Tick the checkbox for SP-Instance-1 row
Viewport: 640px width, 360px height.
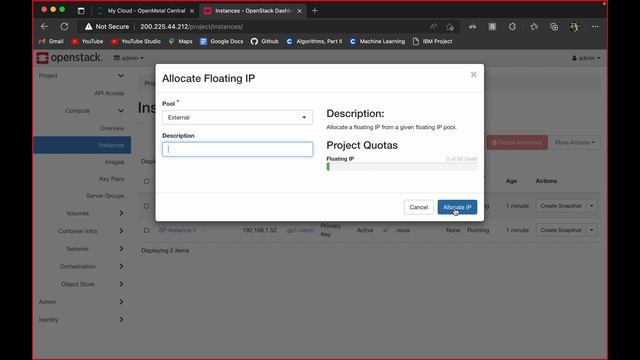click(x=147, y=230)
